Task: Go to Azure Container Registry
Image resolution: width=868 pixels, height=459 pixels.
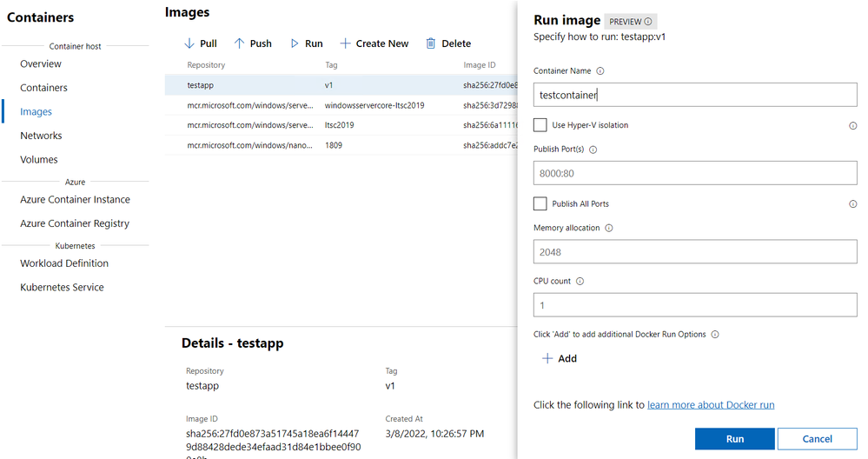Action: click(75, 223)
